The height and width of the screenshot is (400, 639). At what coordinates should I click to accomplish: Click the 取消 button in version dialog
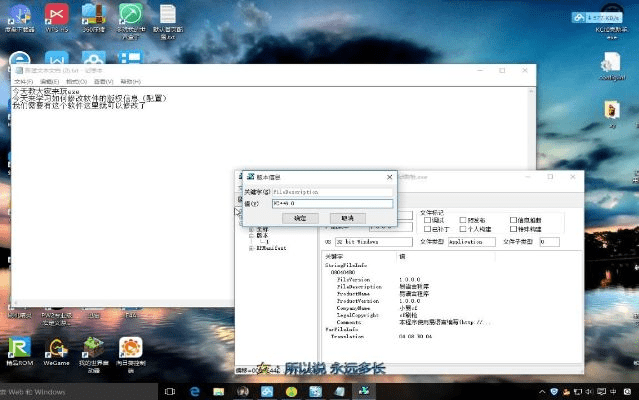(347, 217)
